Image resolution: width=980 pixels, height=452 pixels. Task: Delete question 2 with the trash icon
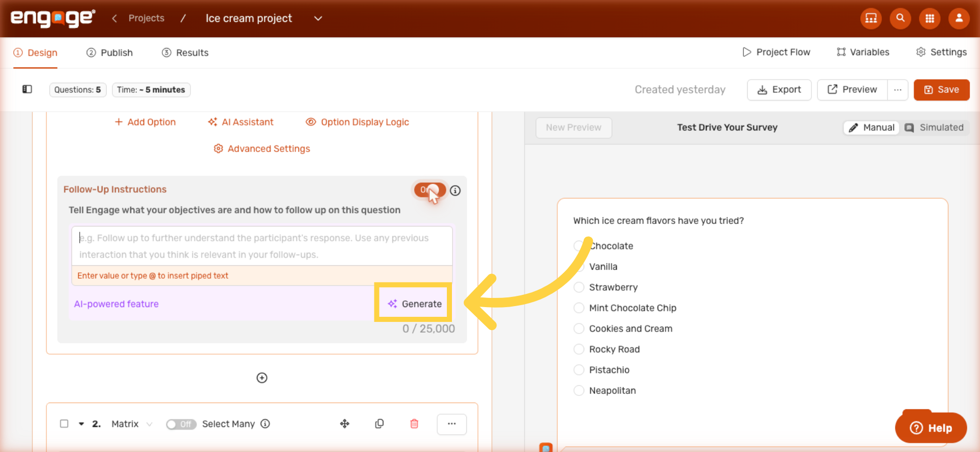414,423
